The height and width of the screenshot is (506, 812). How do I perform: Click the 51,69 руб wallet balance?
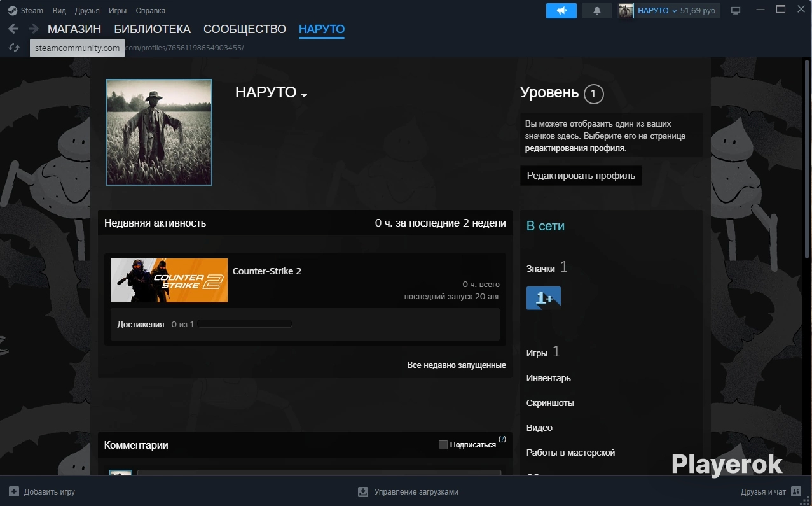(698, 11)
